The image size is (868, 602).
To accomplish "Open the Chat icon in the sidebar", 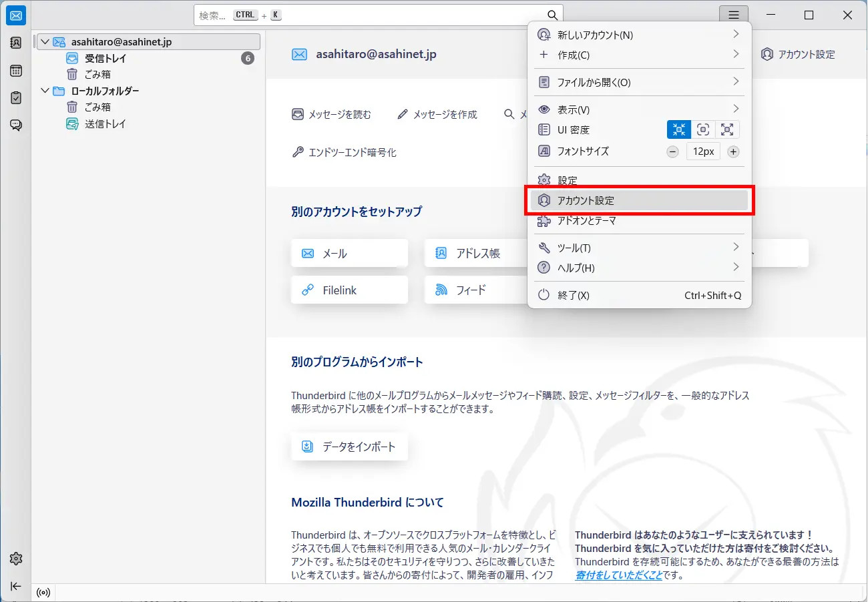I will [16, 125].
